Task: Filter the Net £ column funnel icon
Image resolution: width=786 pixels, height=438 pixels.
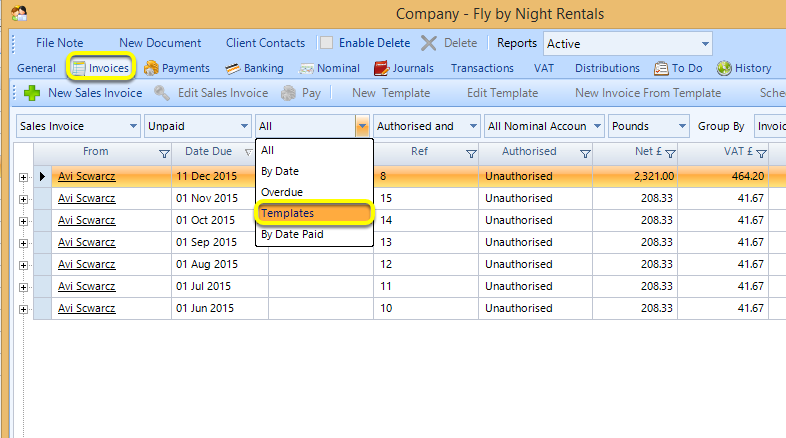Action: (670, 154)
